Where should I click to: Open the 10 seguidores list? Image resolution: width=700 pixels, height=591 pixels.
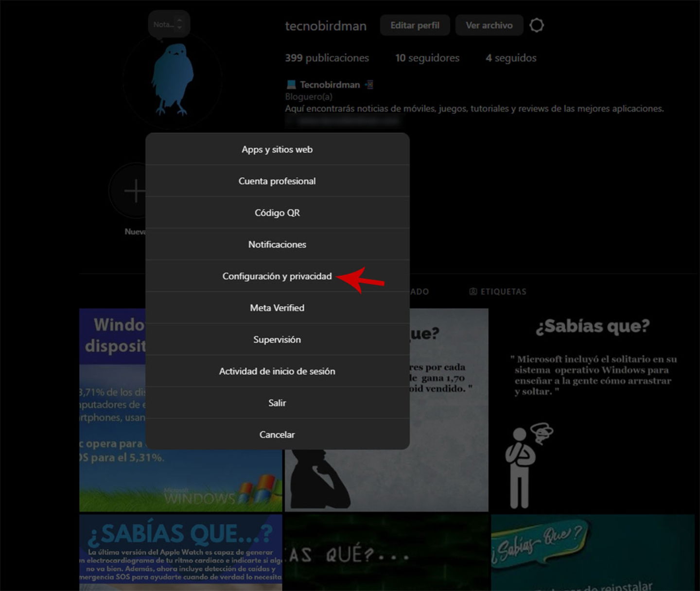click(x=427, y=58)
